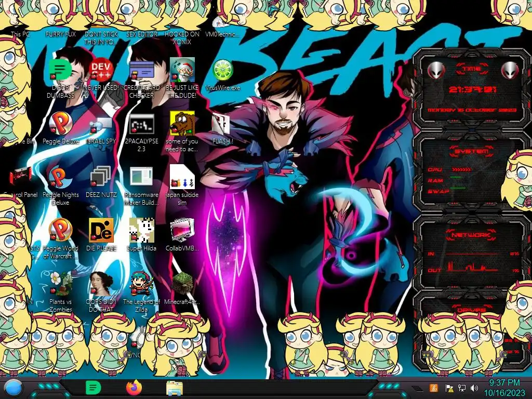Open Firefox from the taskbar
This screenshot has height=399, width=532.
134,388
